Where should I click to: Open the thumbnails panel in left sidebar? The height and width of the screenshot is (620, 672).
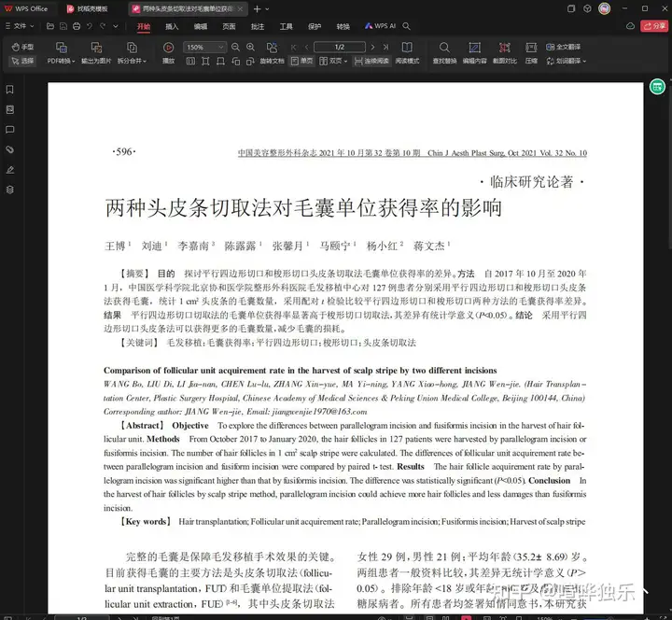coord(9,109)
